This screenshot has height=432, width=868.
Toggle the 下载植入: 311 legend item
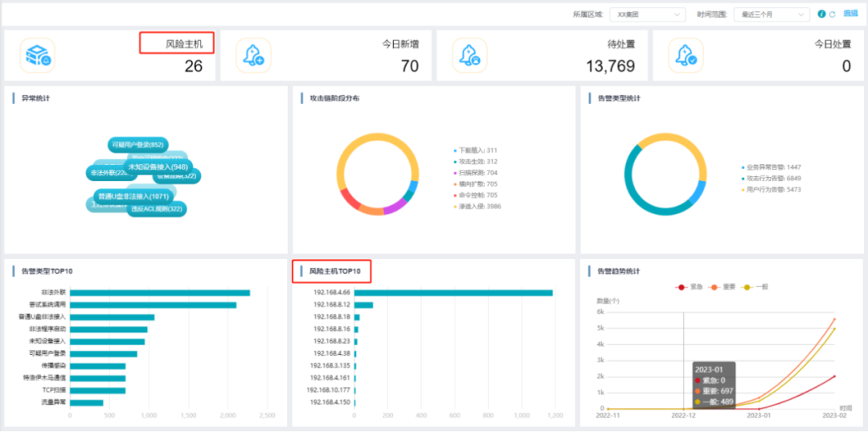[x=476, y=150]
